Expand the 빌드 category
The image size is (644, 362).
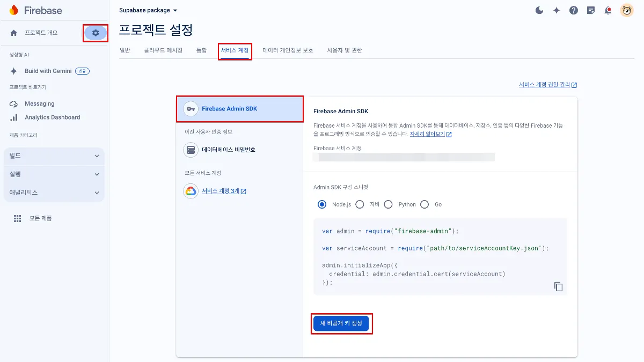(x=54, y=156)
